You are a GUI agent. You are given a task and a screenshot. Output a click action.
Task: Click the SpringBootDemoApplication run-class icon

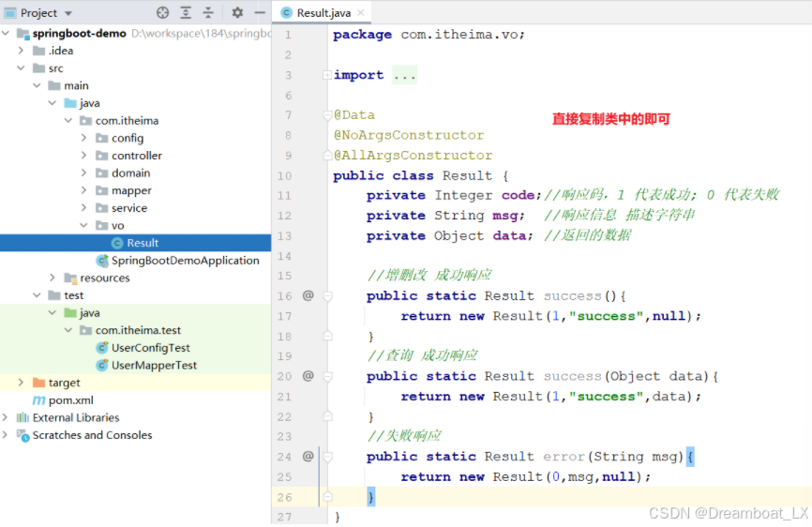[102, 261]
